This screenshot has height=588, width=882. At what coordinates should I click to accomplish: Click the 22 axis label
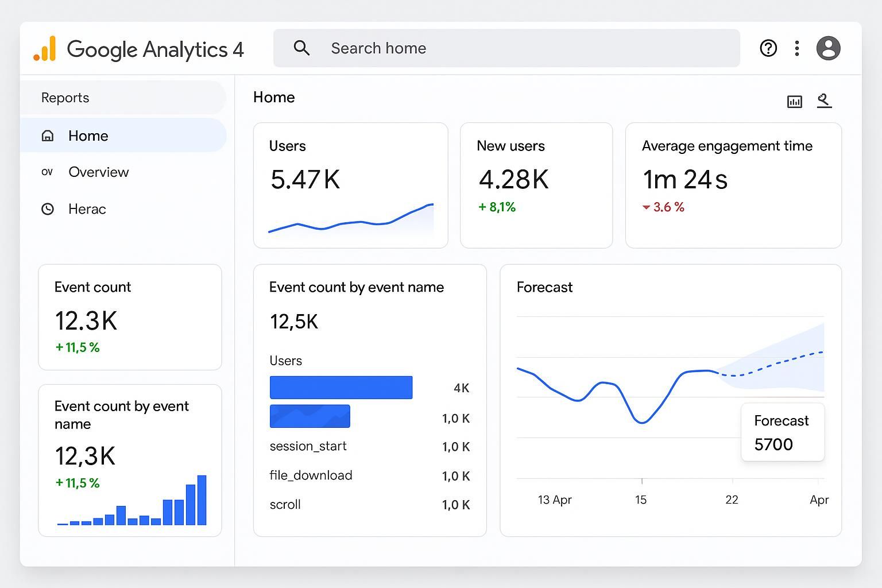tap(732, 500)
